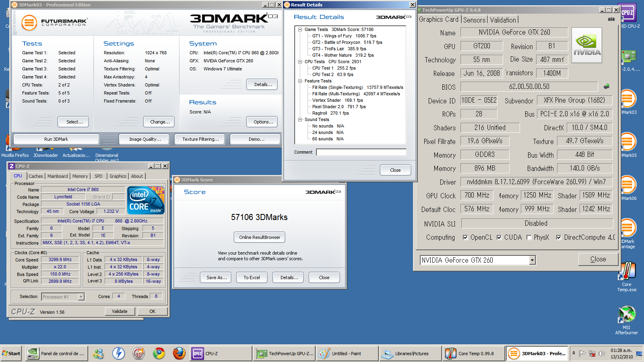The height and width of the screenshot is (362, 644).
Task: Switch to Core Temp 0.99.8 taskbar button
Action: [x=473, y=354]
